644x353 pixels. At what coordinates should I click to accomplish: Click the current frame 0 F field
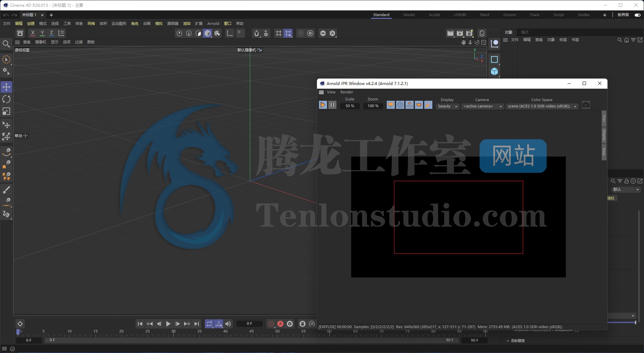[249, 323]
